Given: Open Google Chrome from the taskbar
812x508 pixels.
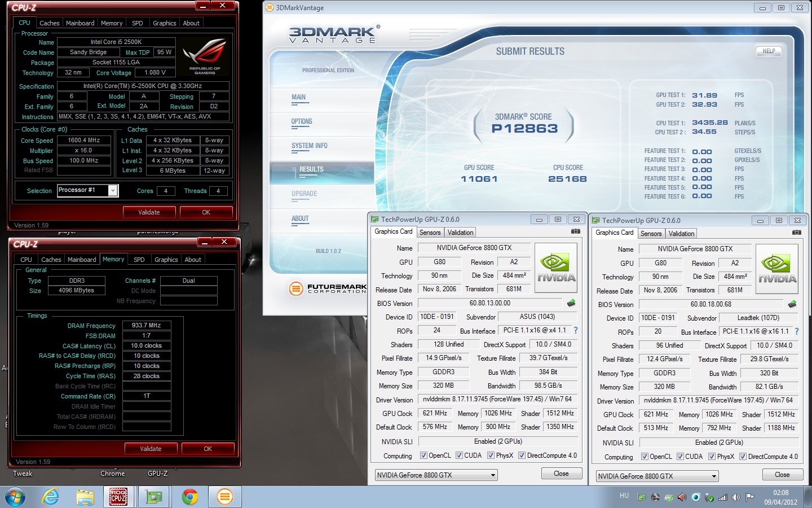Looking at the screenshot, I should coord(190,497).
